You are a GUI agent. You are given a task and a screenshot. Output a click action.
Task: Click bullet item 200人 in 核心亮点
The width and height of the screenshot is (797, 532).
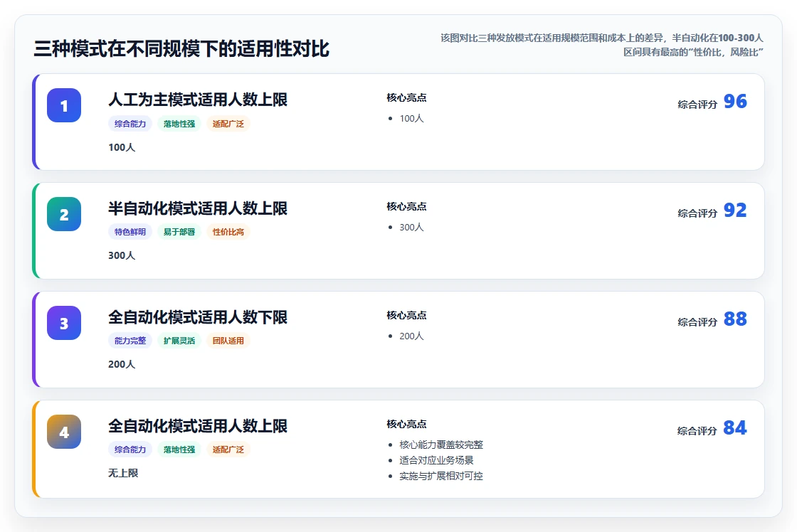pos(411,336)
